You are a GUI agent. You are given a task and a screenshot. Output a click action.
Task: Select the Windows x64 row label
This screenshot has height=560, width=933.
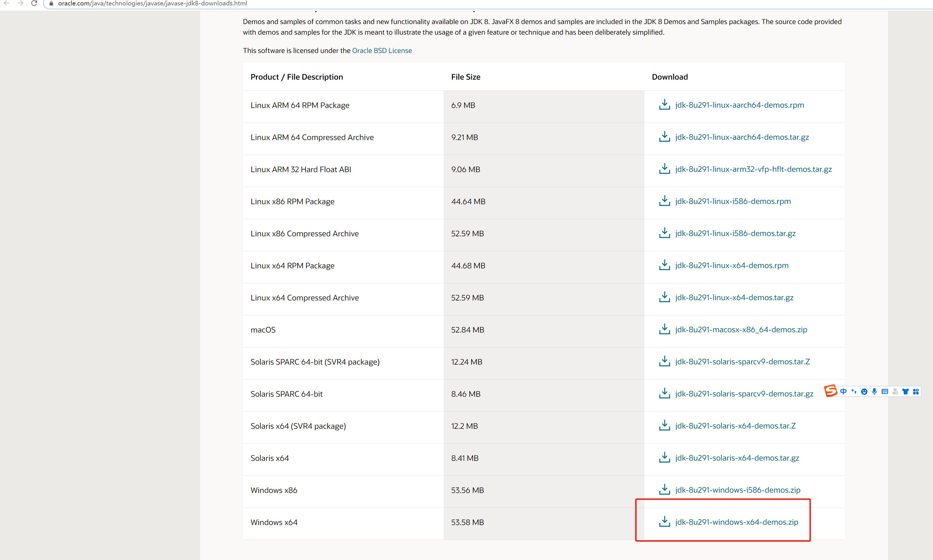(x=274, y=522)
